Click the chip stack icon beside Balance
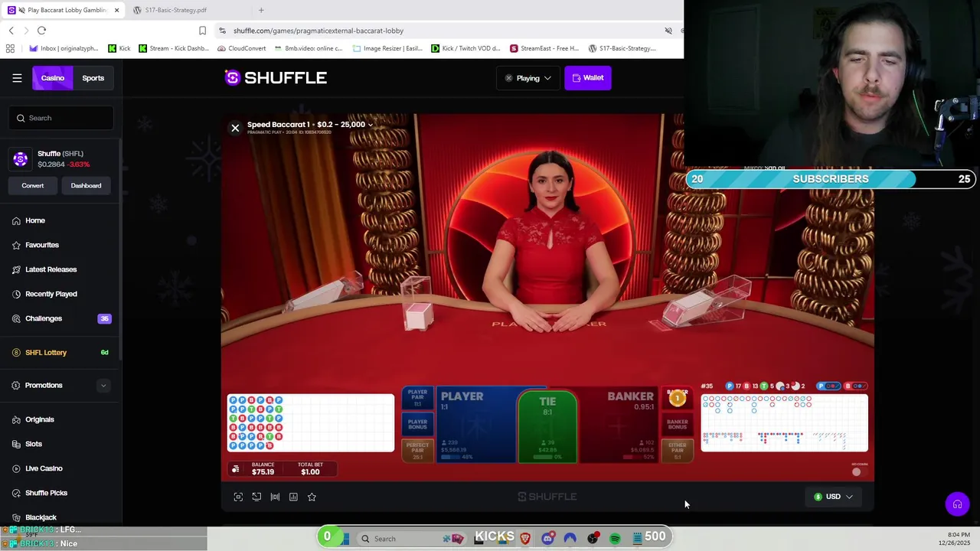The image size is (980, 551). pyautogui.click(x=236, y=469)
